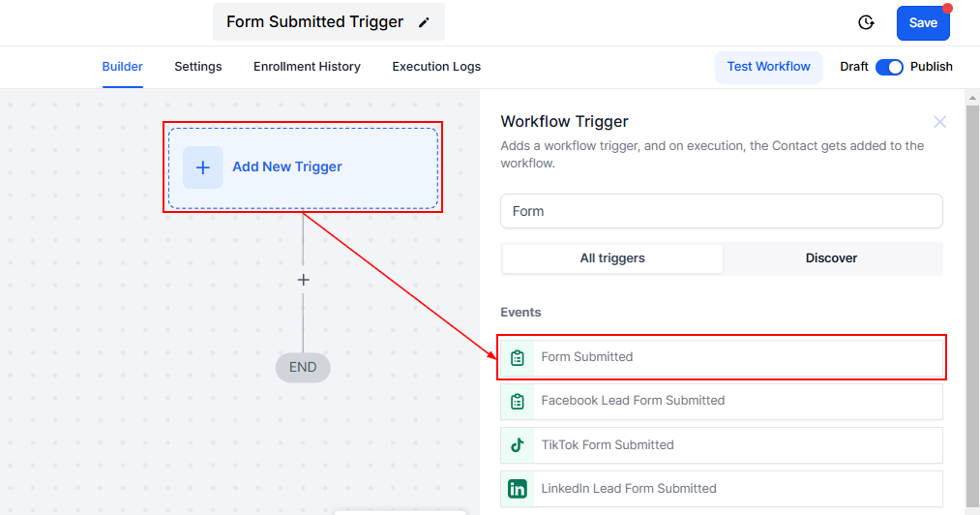
Task: Open the version history clock icon
Action: pos(866,22)
